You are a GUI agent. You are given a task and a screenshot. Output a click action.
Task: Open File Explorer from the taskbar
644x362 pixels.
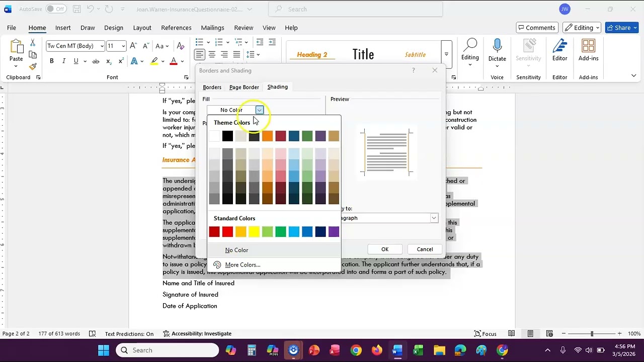[x=439, y=350]
